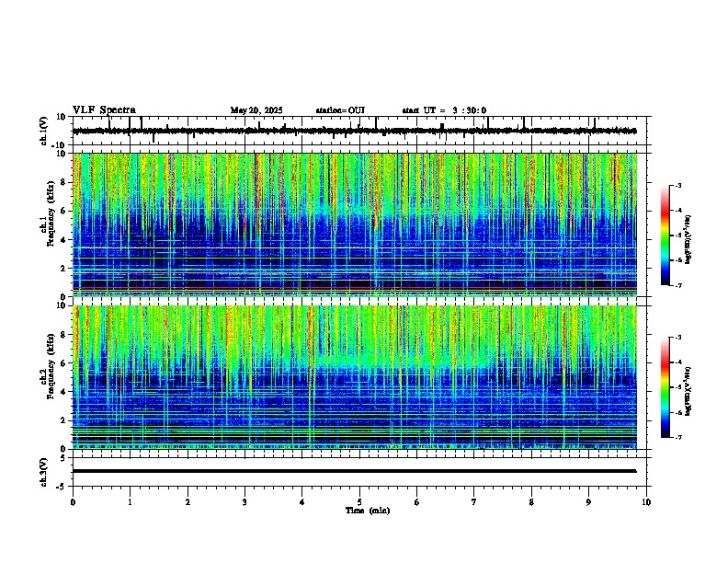Click the "-7" label on ch.2 color bar
The height and width of the screenshot is (563, 728).
click(677, 437)
